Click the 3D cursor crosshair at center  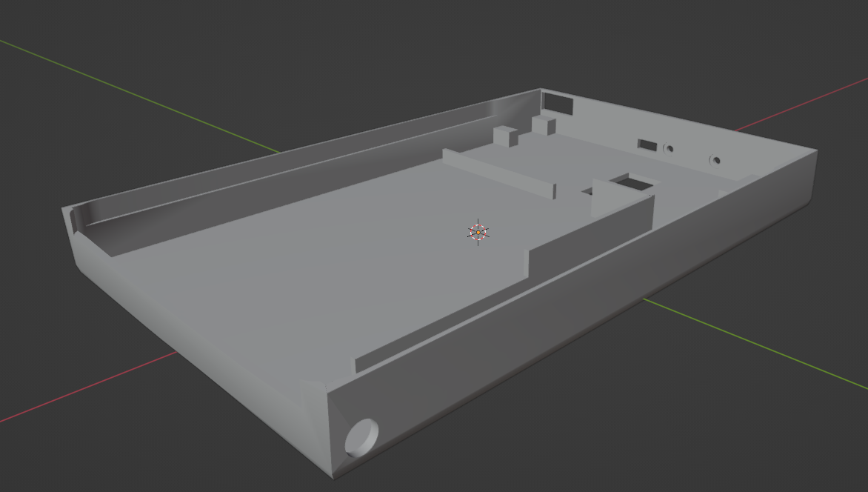[478, 233]
